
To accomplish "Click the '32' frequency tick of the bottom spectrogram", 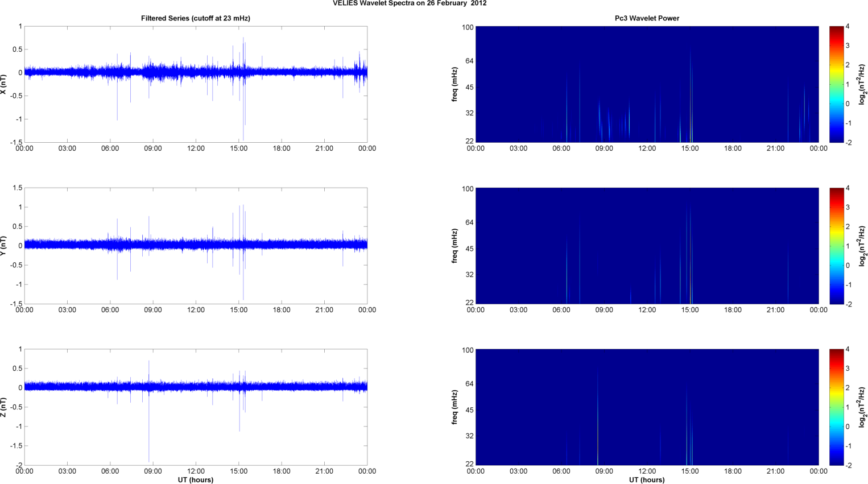I will (469, 436).
